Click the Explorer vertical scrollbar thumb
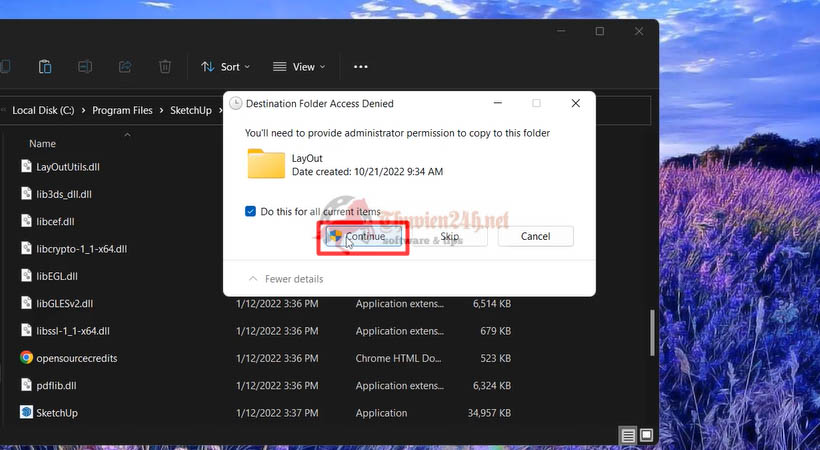This screenshot has height=450, width=820. point(652,333)
